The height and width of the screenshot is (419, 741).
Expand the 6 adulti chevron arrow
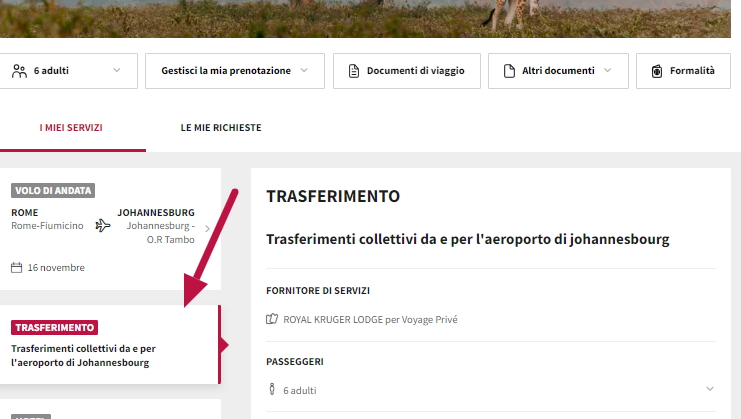click(x=117, y=70)
